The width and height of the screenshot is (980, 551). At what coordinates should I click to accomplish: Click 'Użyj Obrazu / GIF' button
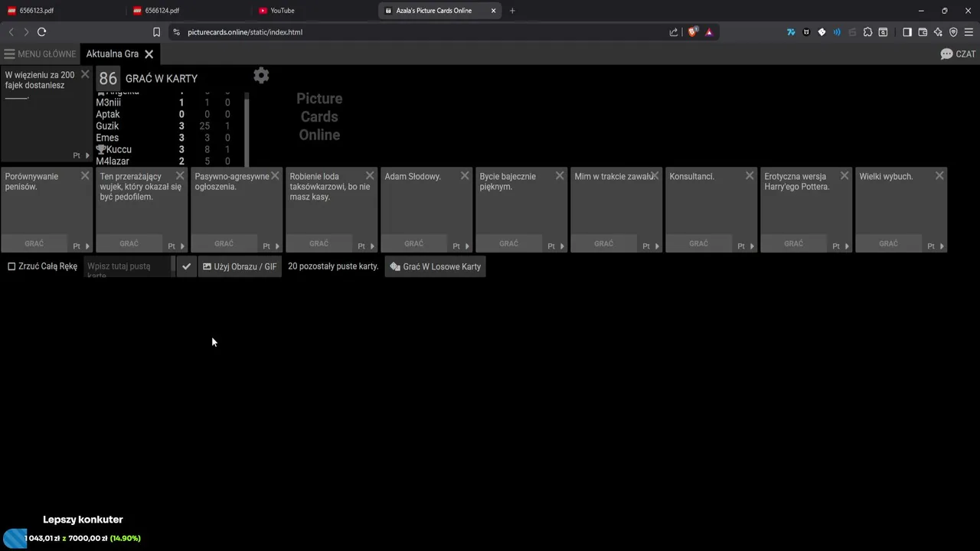coord(240,266)
